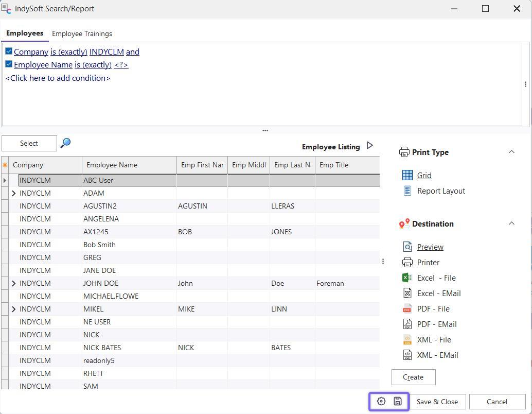This screenshot has width=532, height=414.
Task: Choose Printer as destination
Action: coord(428,263)
